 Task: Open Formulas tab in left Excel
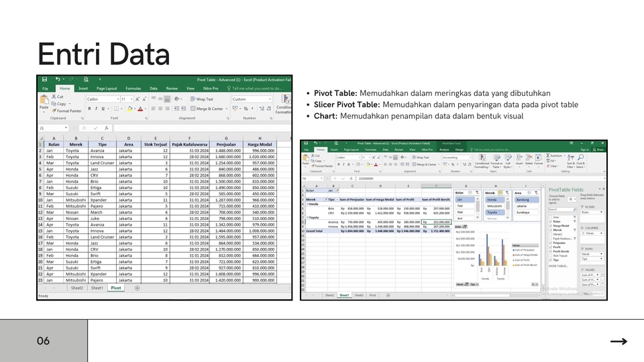pyautogui.click(x=133, y=88)
